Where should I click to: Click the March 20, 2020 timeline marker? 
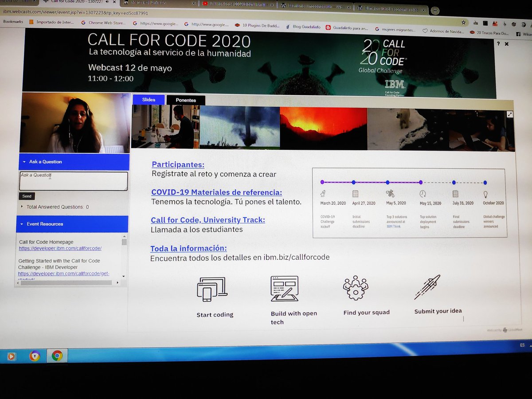pyautogui.click(x=322, y=182)
